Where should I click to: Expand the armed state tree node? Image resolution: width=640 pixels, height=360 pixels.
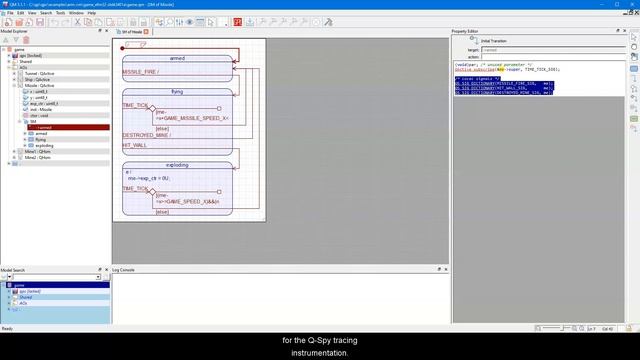pyautogui.click(x=25, y=133)
